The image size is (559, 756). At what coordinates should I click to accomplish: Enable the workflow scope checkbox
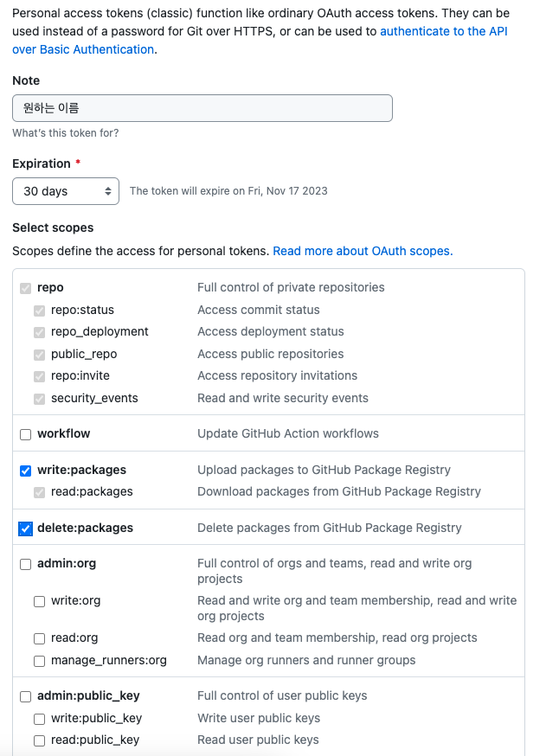tap(26, 434)
